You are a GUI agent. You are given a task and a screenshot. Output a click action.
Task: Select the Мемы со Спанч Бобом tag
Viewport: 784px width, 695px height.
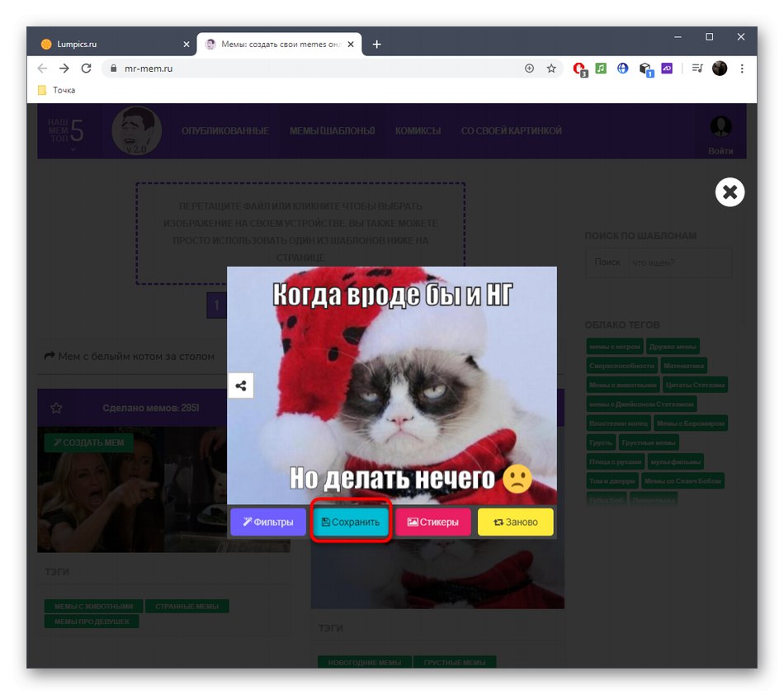pos(682,481)
